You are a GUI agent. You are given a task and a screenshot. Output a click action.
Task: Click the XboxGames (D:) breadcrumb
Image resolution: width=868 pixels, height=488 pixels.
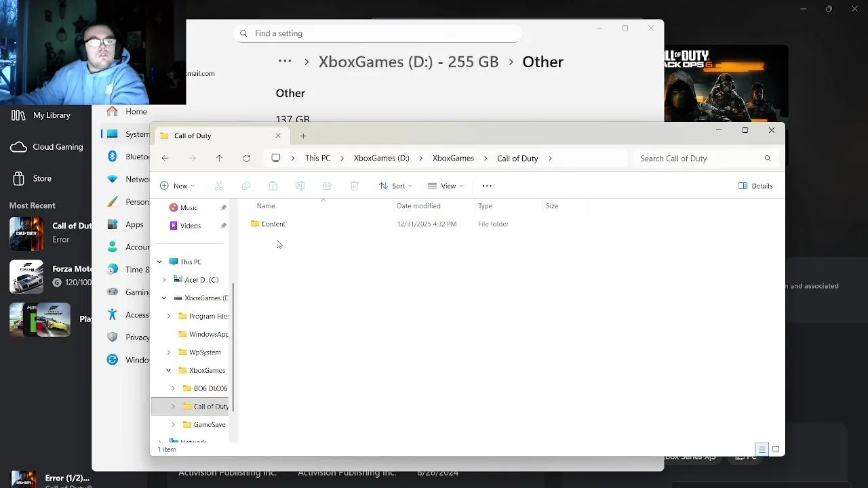tap(382, 159)
